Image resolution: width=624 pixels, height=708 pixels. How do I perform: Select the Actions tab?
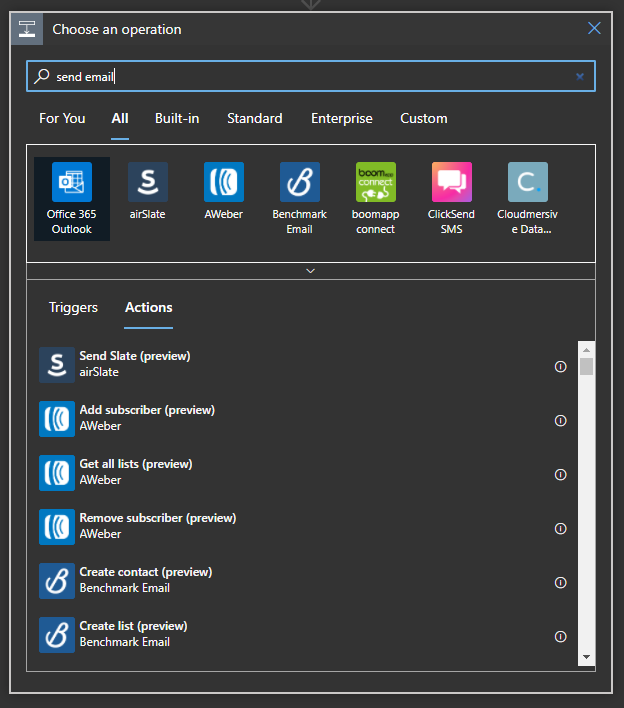point(149,307)
